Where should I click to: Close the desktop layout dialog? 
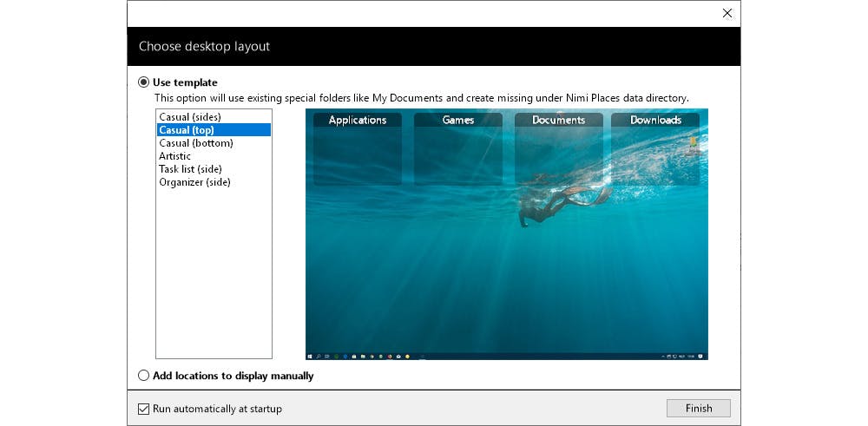click(727, 13)
